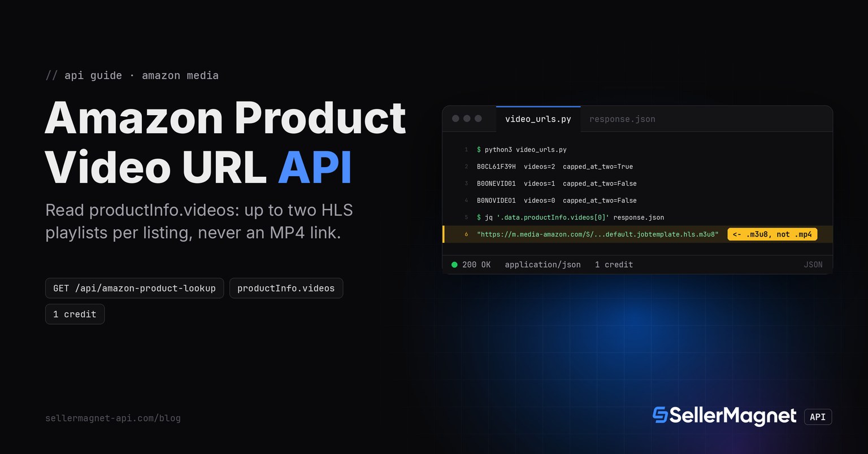
Task: Select the productInfo.videos pill
Action: [286, 288]
